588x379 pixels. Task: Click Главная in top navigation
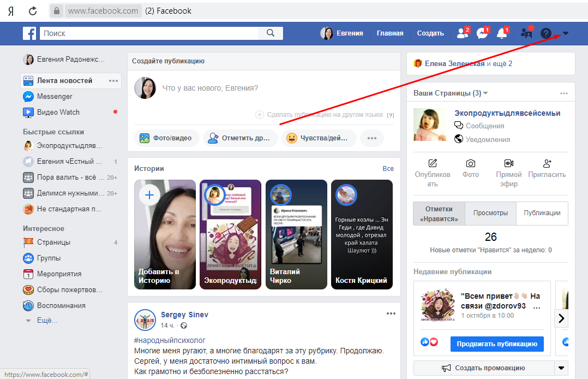(390, 33)
